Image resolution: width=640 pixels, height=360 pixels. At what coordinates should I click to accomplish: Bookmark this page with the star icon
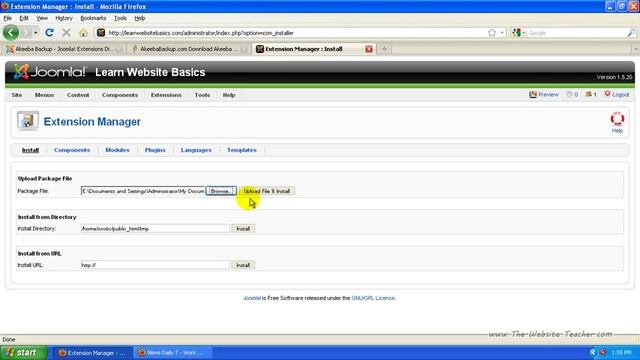pyautogui.click(x=492, y=33)
